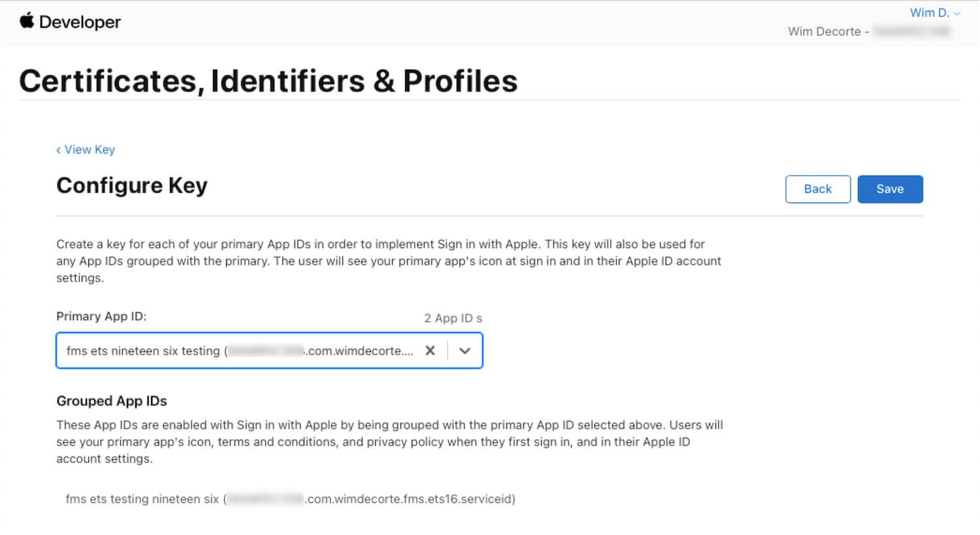Click the Primary App ID label
The image size is (980, 535).
tap(101, 316)
